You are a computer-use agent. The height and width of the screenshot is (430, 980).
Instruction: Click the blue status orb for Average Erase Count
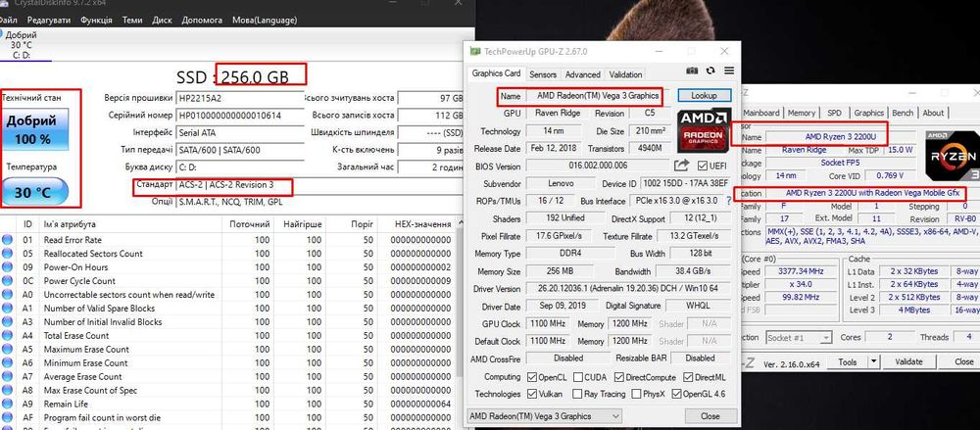pyautogui.click(x=7, y=377)
